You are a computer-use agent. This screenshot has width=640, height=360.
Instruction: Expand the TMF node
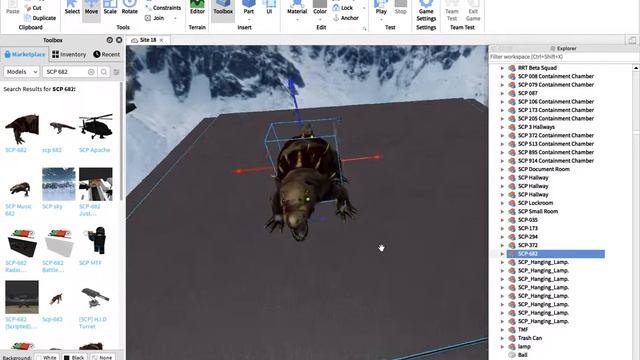[x=502, y=330]
